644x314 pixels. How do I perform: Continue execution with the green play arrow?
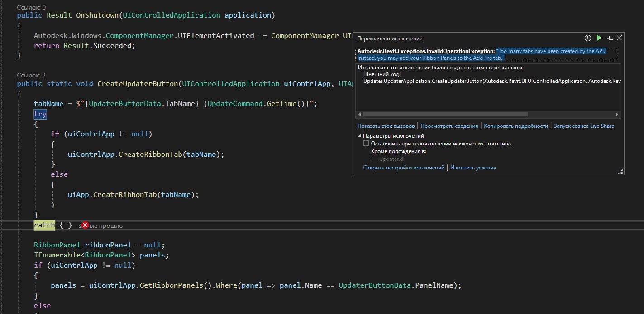click(599, 38)
